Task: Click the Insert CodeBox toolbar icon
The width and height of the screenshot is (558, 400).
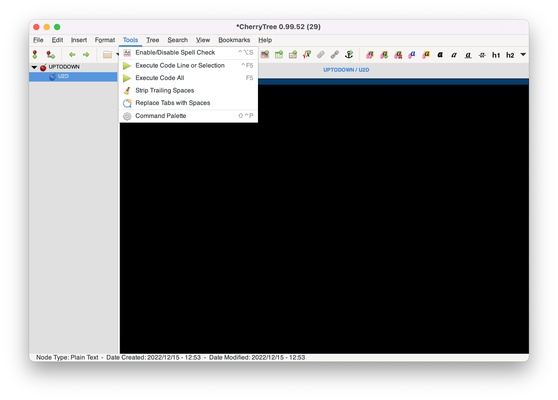Action: click(293, 54)
